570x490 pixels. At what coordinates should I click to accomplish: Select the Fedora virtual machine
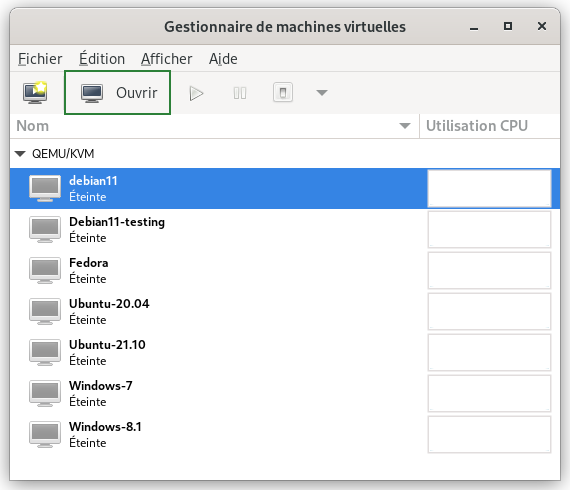(x=285, y=270)
